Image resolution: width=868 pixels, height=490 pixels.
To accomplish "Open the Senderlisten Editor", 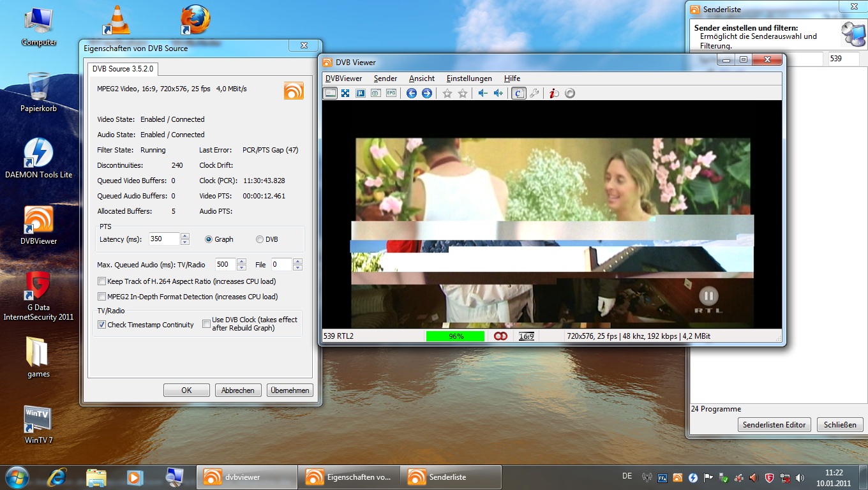I will click(775, 425).
